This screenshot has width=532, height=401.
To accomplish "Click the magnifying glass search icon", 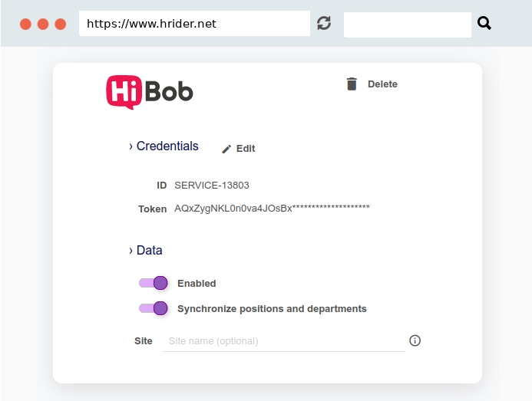I will pos(484,24).
